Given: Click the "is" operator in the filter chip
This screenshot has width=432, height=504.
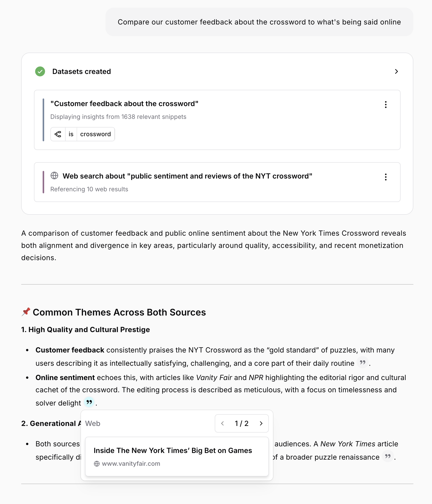Looking at the screenshot, I should click(x=71, y=134).
